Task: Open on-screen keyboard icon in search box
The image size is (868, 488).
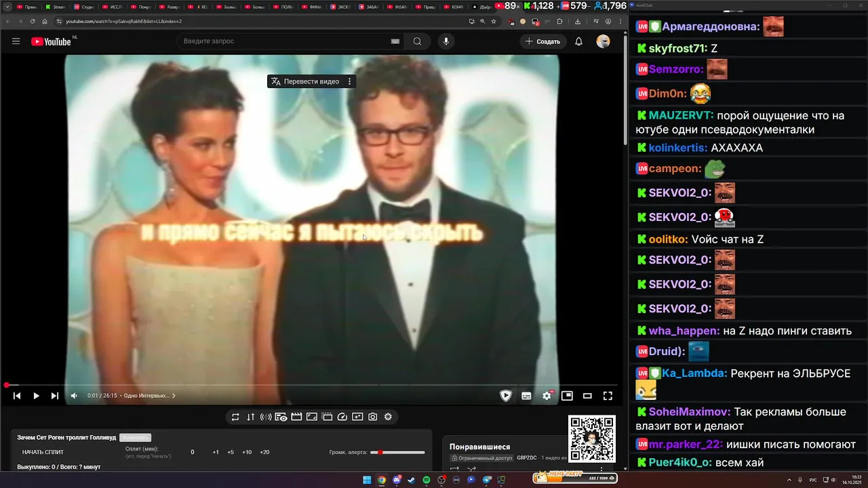Action: pos(395,41)
